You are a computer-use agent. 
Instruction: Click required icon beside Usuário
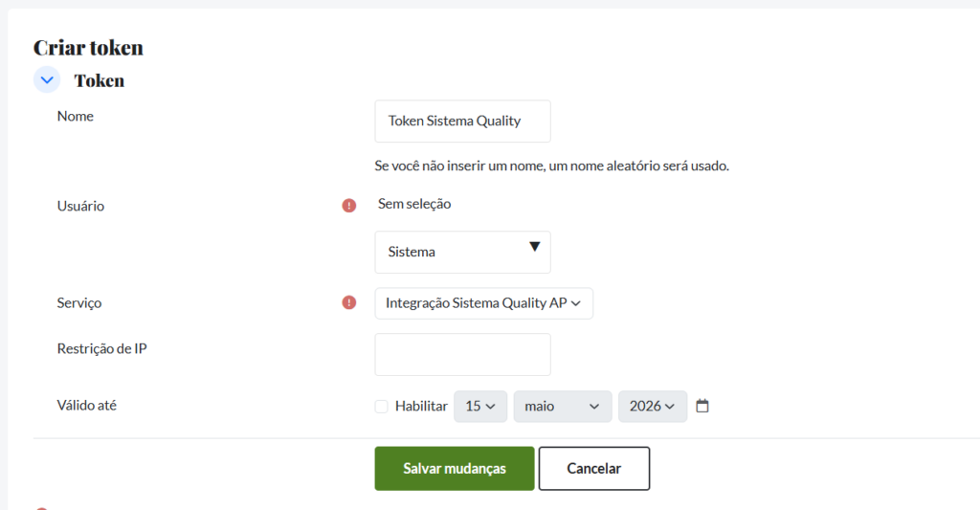click(x=349, y=205)
